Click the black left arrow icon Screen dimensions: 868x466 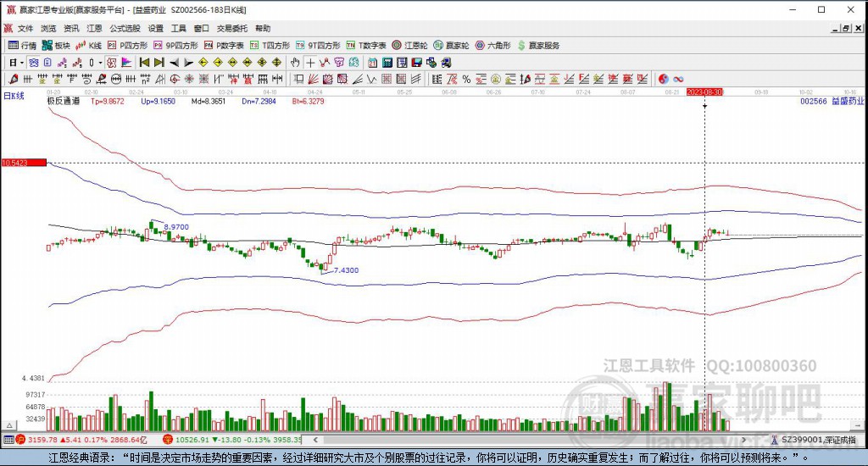pos(175,63)
